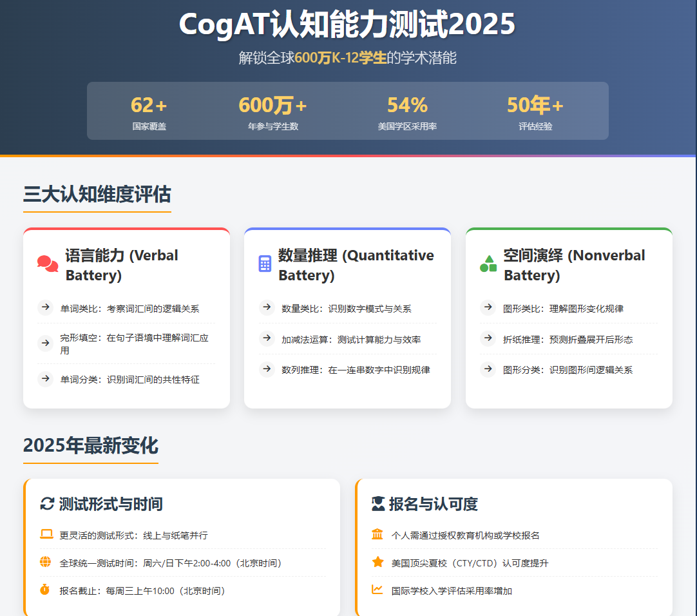
Task: Click the arrow icon beside 图形类比
Action: (488, 307)
